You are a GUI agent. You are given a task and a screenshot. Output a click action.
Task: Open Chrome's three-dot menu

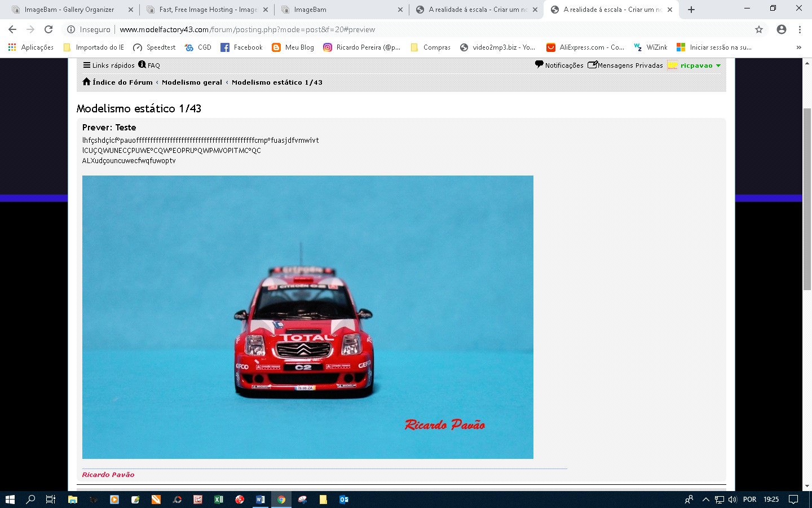point(800,29)
